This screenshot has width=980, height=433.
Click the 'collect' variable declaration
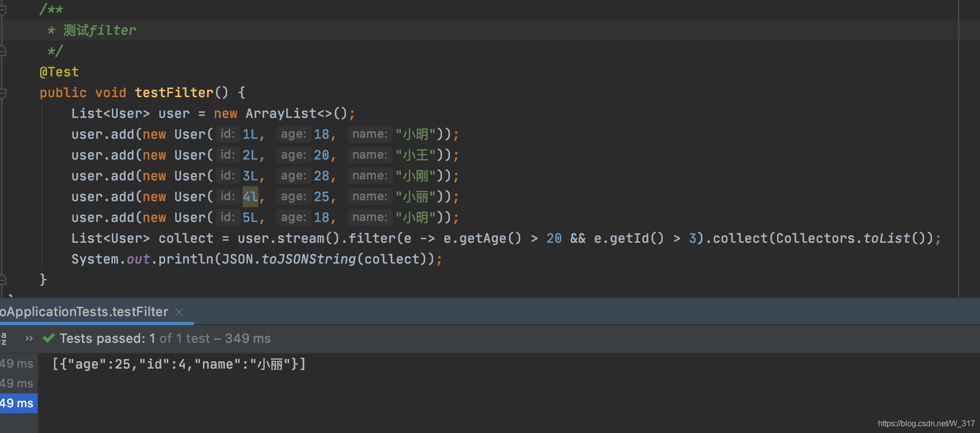(x=186, y=238)
